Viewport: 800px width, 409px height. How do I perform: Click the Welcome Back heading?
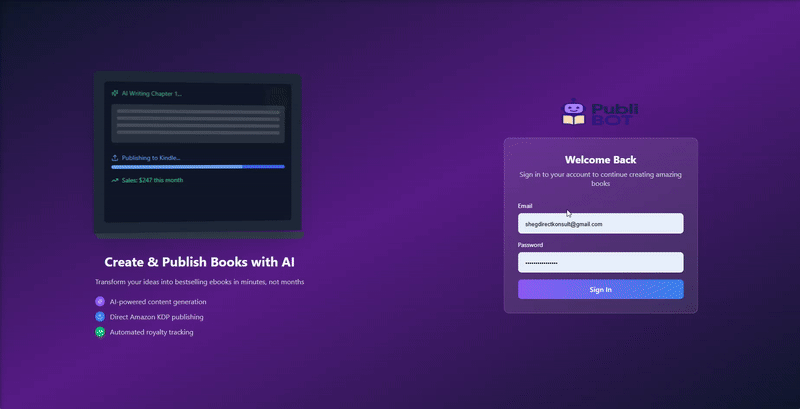pos(600,159)
